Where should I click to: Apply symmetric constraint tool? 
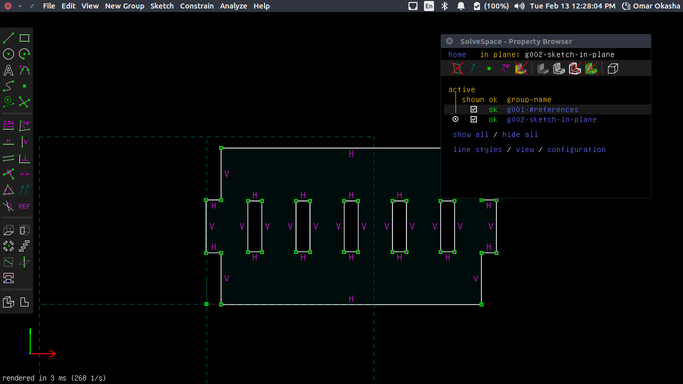click(24, 174)
